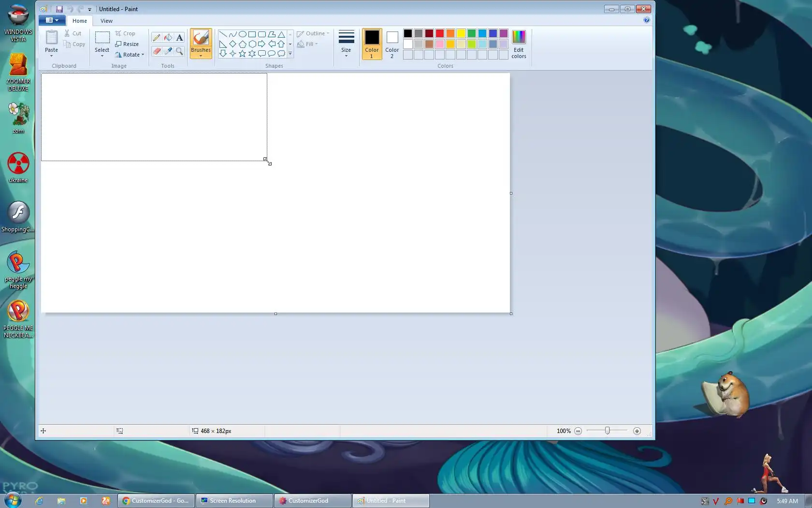Pick the Triangle shape

click(281, 34)
